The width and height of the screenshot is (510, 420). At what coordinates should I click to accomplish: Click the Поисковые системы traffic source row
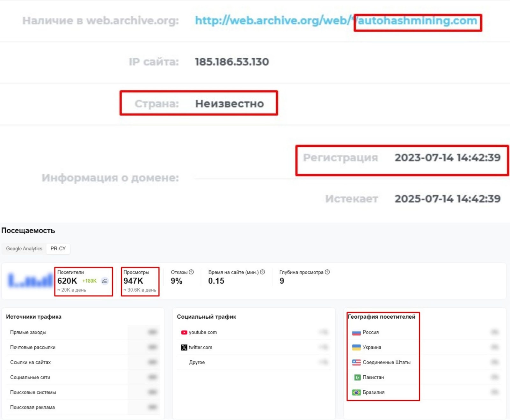(83, 392)
